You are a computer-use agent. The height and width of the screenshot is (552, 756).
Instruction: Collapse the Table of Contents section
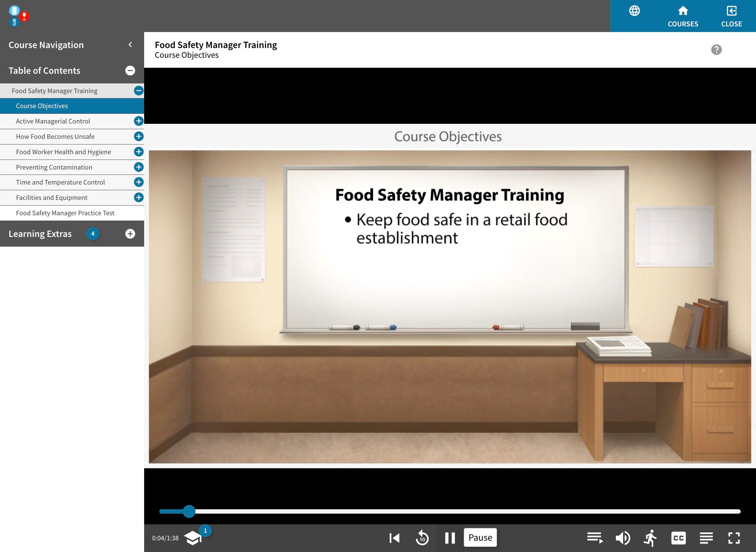tap(130, 70)
